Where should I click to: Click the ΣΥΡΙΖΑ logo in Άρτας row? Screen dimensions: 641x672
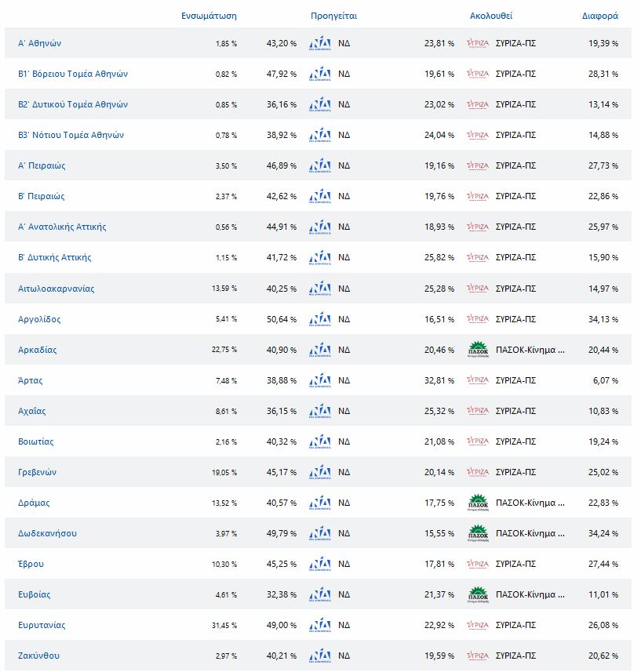point(477,380)
